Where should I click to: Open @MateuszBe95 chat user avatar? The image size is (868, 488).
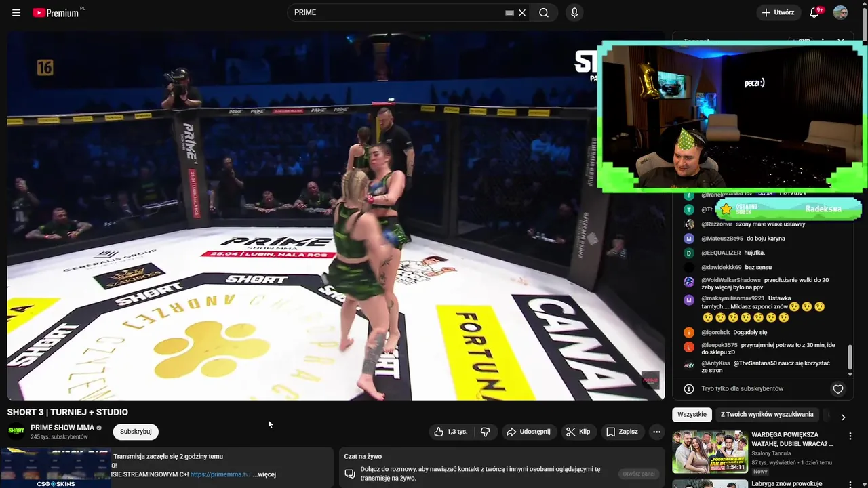[x=689, y=239]
